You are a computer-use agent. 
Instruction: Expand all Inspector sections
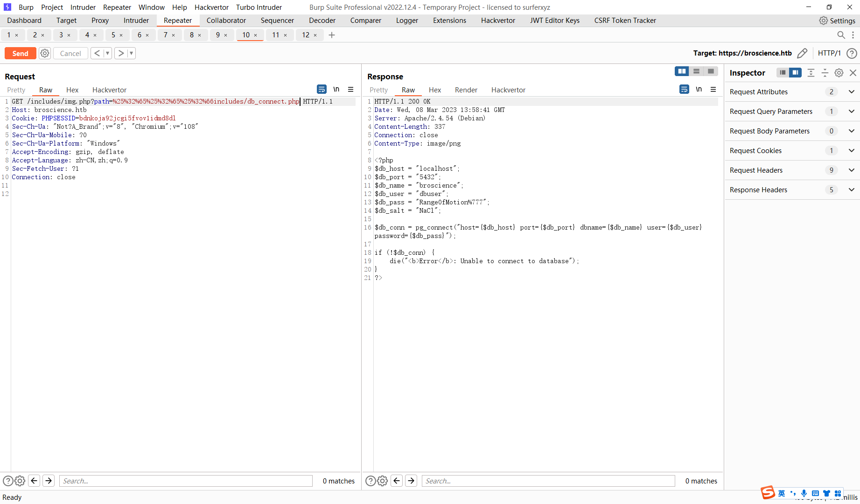(x=811, y=72)
